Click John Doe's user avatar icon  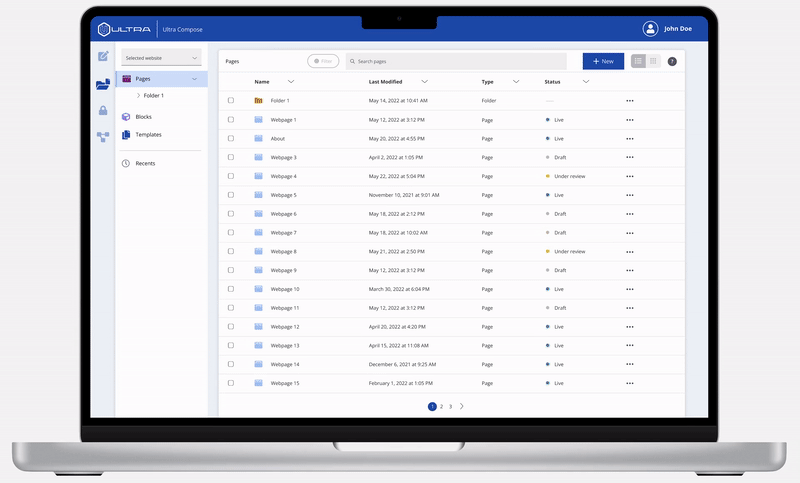tap(651, 29)
